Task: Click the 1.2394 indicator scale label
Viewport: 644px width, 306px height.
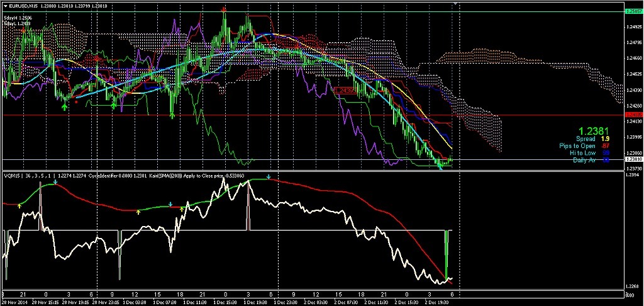Action: tap(632, 175)
